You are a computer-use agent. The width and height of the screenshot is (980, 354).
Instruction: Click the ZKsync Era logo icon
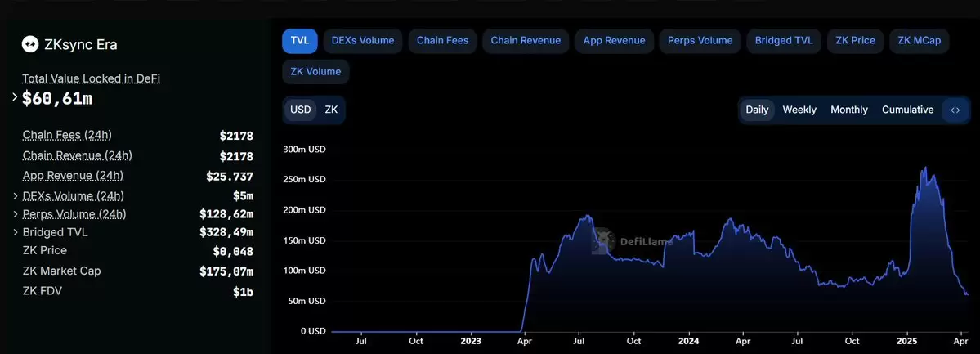30,44
